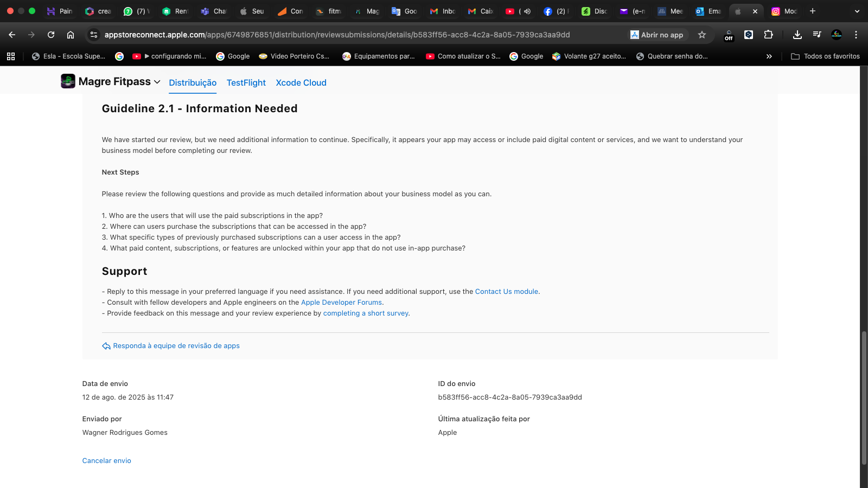This screenshot has height=488, width=868.
Task: Open the Esla - Escola Supe... bookmark
Action: coord(68,56)
